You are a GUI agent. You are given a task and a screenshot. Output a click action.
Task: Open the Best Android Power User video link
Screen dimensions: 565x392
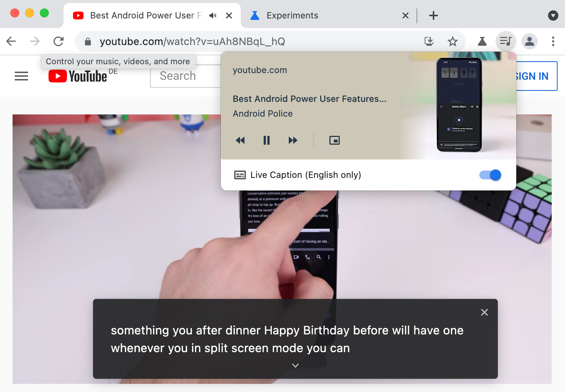(x=309, y=99)
